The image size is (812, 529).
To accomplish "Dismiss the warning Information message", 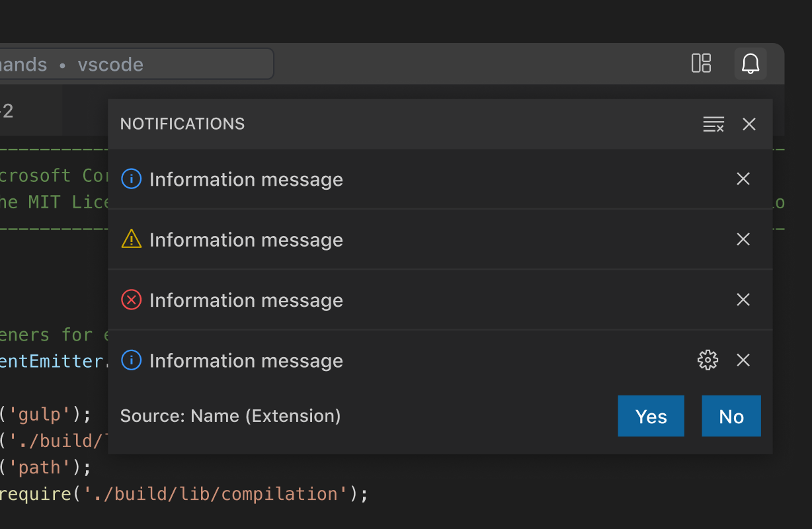I will (743, 239).
